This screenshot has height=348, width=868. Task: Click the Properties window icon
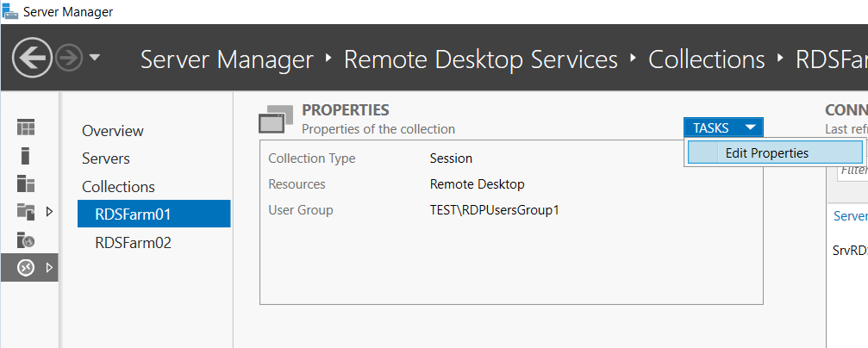(x=275, y=120)
